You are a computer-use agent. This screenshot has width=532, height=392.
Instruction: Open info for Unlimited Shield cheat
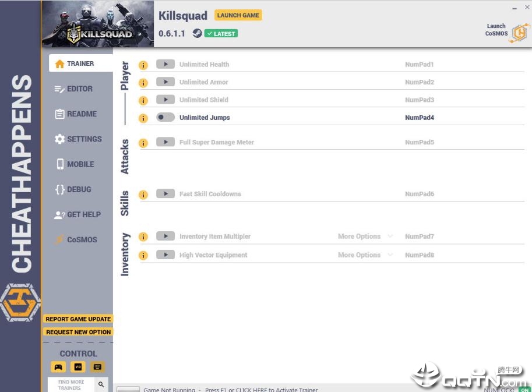click(x=143, y=101)
